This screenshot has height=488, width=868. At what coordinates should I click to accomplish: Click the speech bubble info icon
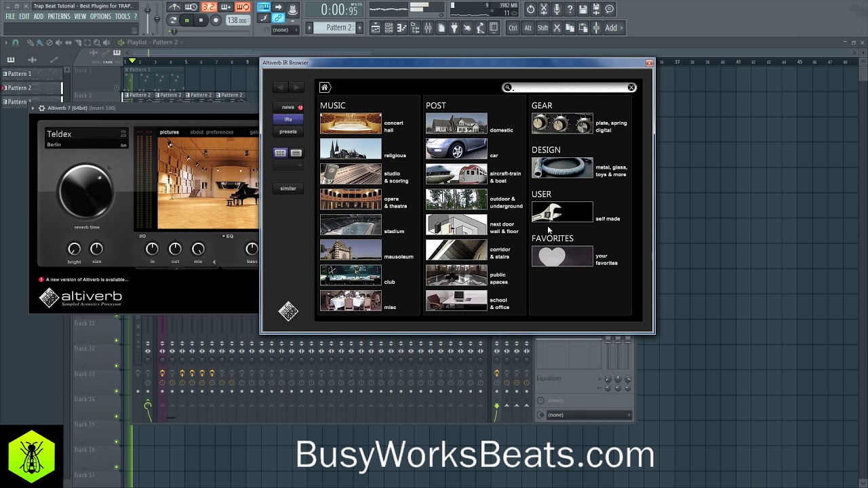tap(609, 9)
